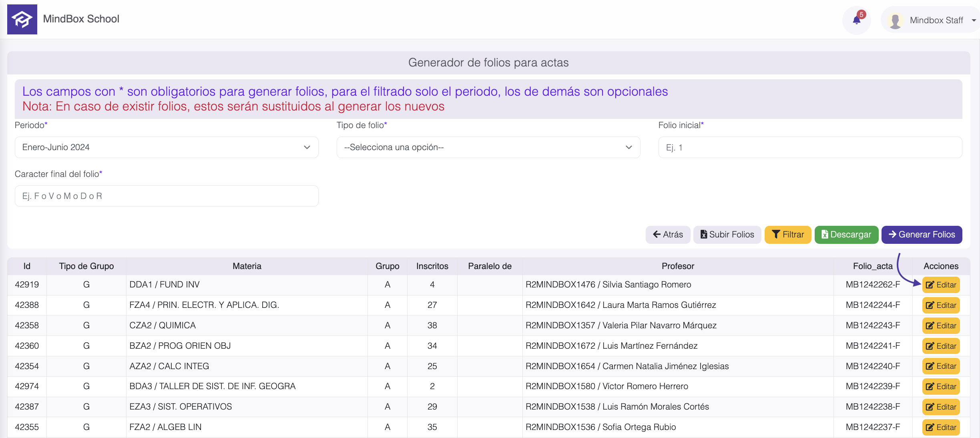Focus the Folio inicial input field
Viewport: 980px width, 438px height.
[x=810, y=147]
